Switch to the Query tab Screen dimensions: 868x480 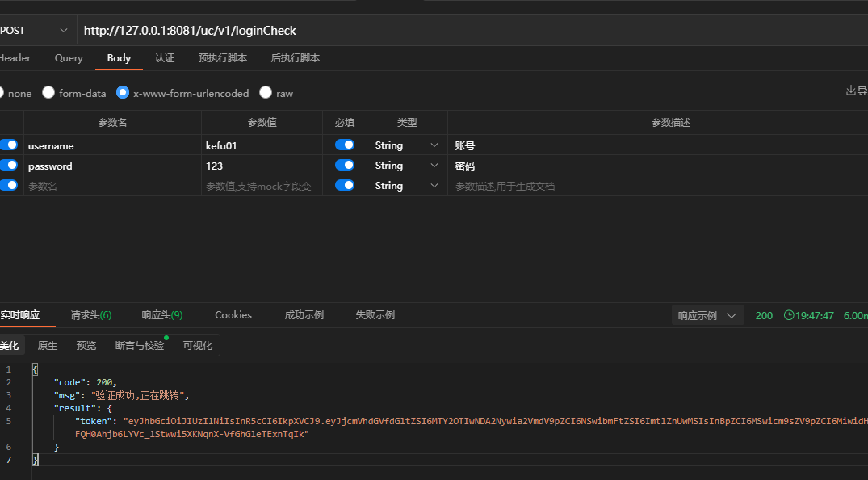pyautogui.click(x=69, y=58)
